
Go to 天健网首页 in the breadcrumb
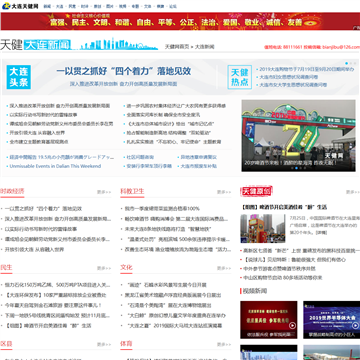coord(177,47)
